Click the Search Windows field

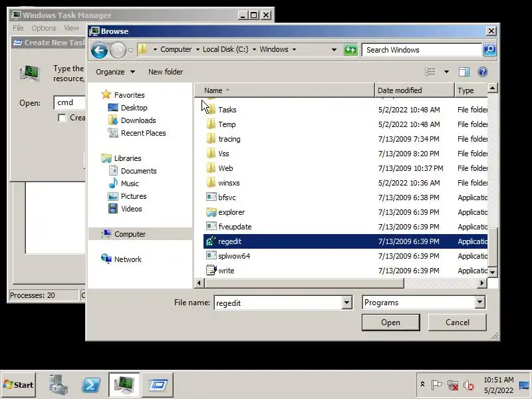pos(422,50)
